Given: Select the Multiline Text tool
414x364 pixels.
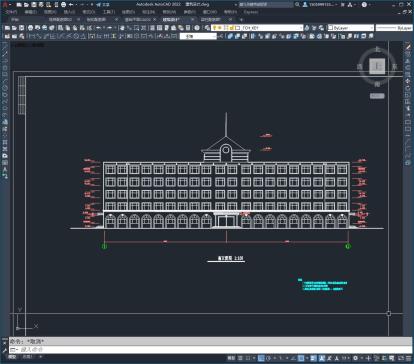Looking at the screenshot, I should click(5, 169).
